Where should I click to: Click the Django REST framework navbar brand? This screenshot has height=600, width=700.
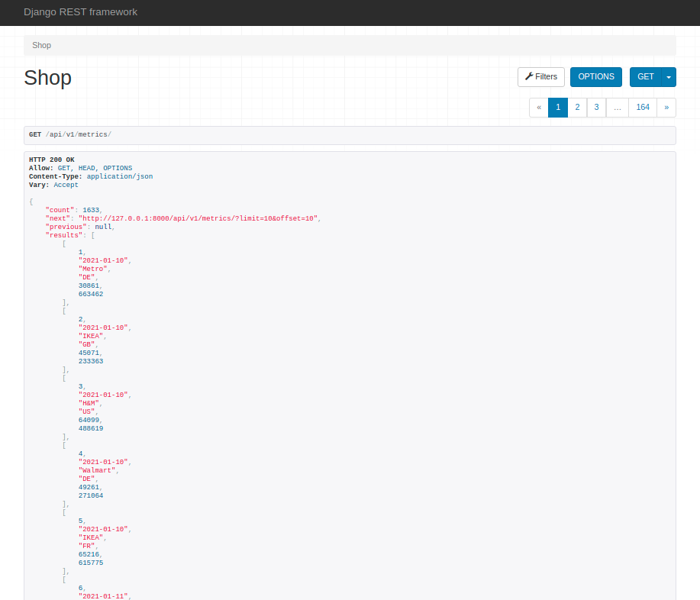[x=80, y=12]
